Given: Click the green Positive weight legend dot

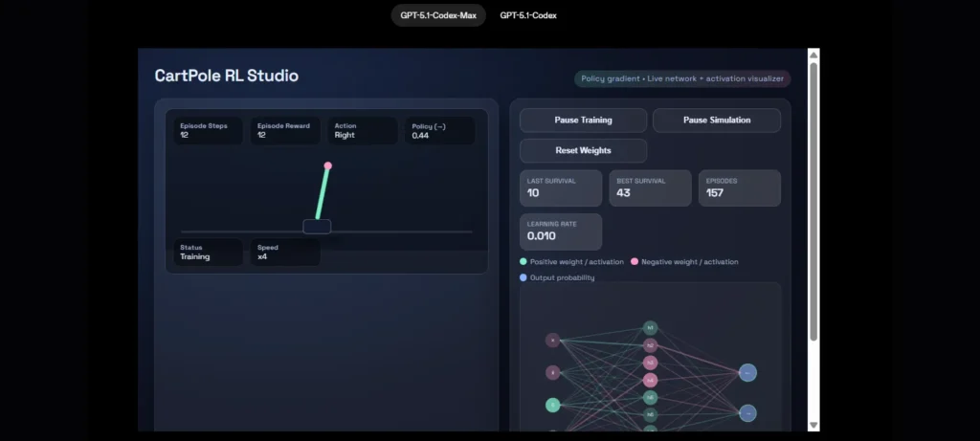Looking at the screenshot, I should pos(523,261).
